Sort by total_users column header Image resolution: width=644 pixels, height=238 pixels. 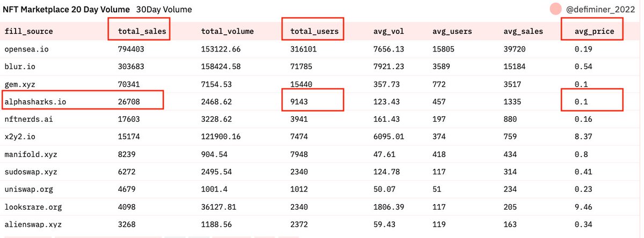[x=314, y=32]
